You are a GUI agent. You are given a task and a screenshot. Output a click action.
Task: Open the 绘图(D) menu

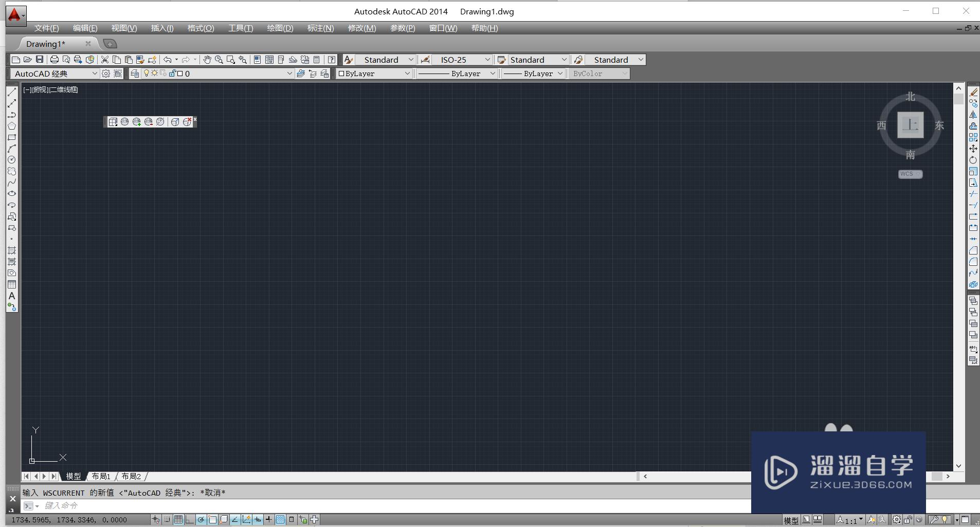pyautogui.click(x=280, y=28)
